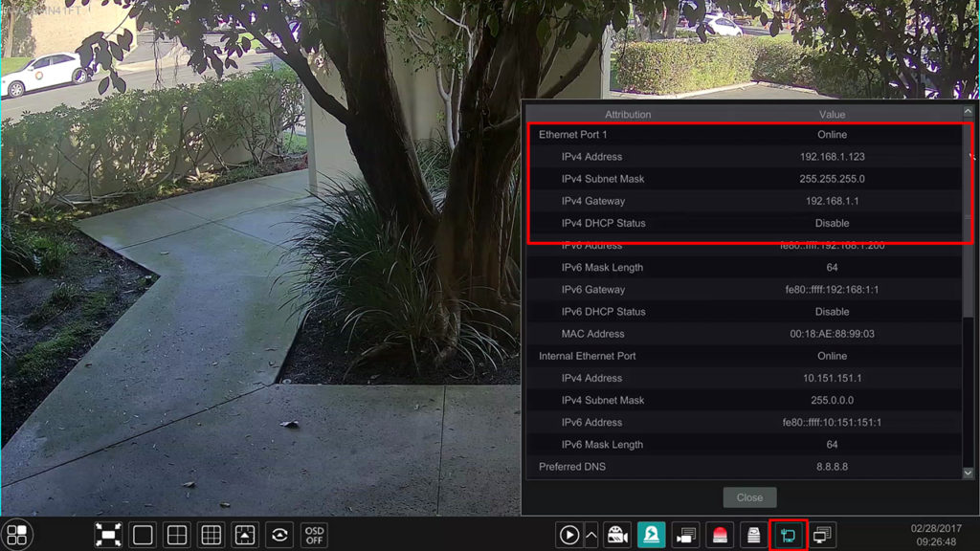
Task: Click the Value column header
Action: (x=832, y=115)
